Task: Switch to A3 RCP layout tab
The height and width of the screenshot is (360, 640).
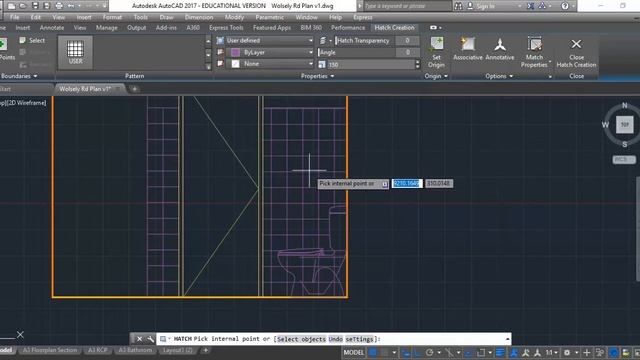Action: tap(98, 350)
